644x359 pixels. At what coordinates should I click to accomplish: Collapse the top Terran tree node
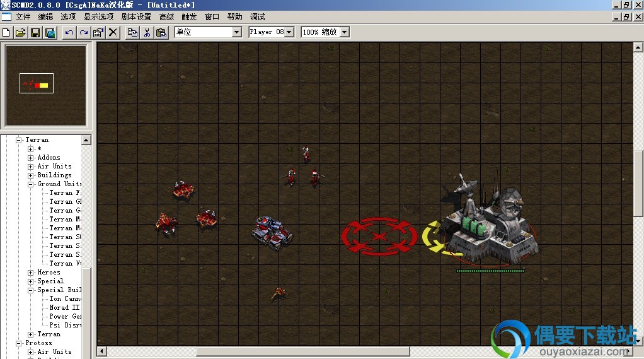[x=18, y=140]
